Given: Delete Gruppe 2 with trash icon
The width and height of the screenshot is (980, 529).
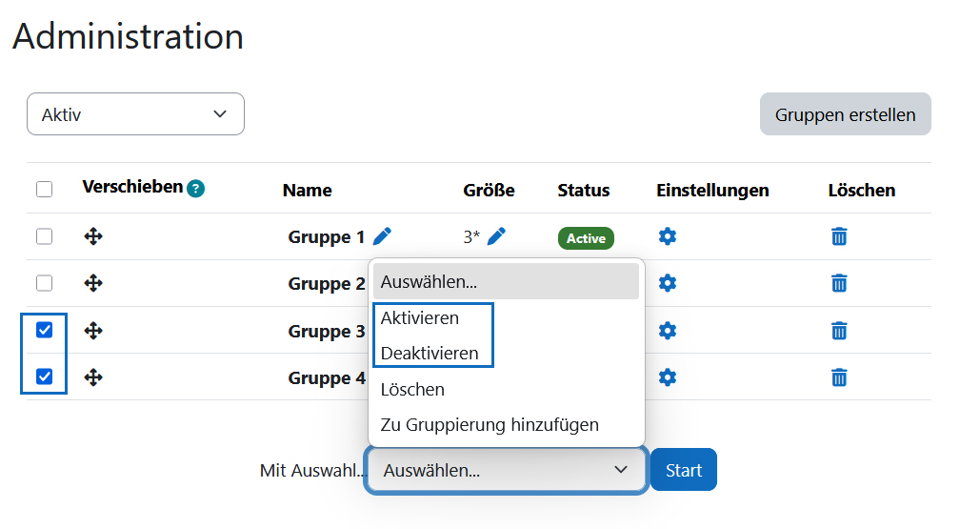Looking at the screenshot, I should [x=839, y=283].
